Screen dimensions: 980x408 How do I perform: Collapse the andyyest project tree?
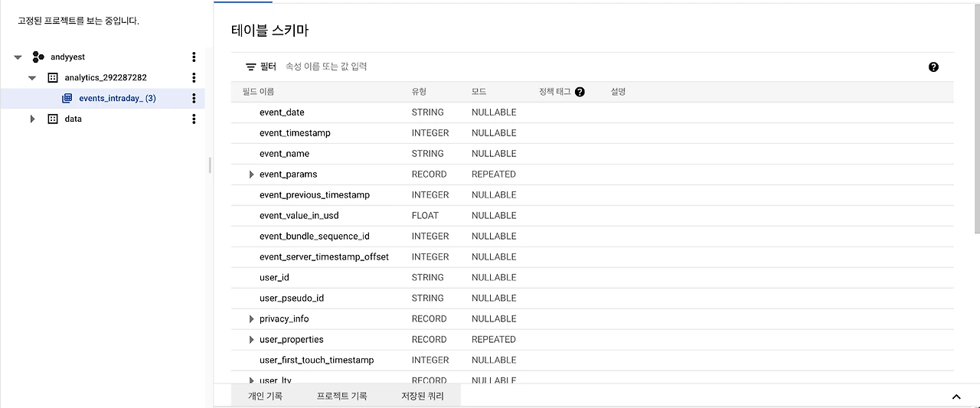tap(18, 57)
